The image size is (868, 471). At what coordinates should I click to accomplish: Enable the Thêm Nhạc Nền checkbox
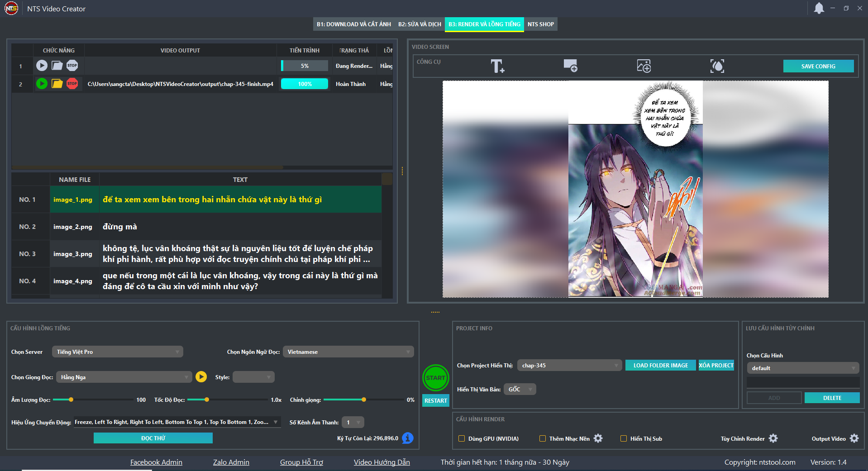pyautogui.click(x=542, y=438)
